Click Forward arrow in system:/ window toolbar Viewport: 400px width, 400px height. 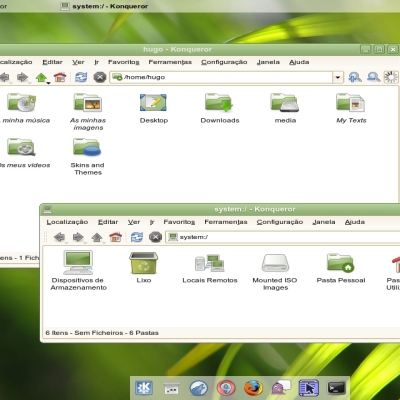click(78, 237)
